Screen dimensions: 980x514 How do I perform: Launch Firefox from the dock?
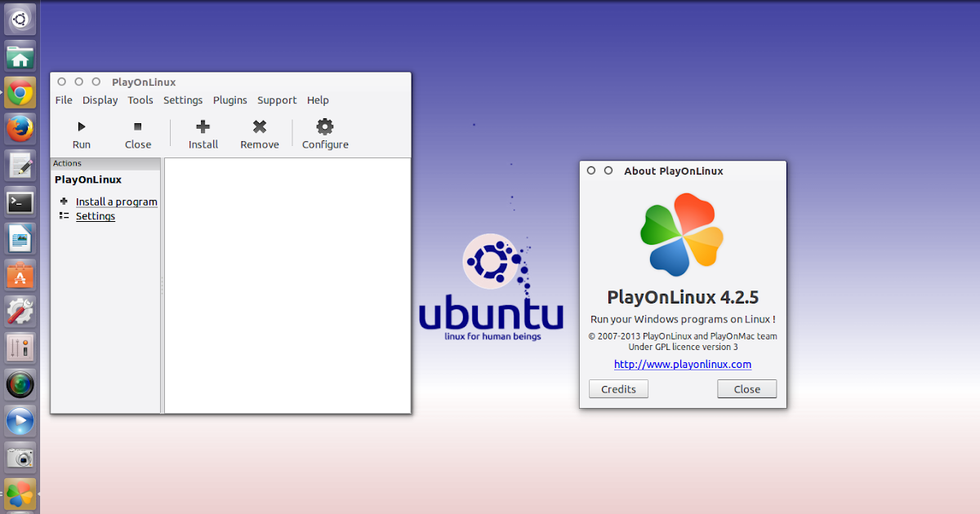click(20, 129)
